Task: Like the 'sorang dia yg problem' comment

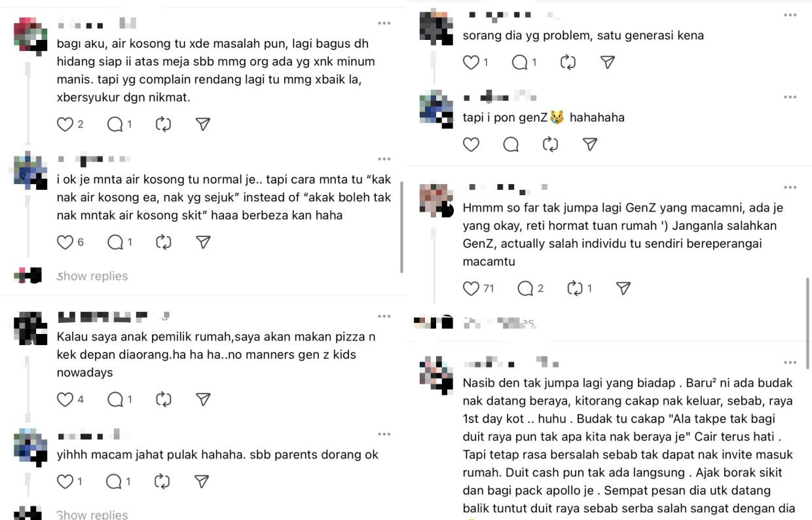Action: [471, 62]
